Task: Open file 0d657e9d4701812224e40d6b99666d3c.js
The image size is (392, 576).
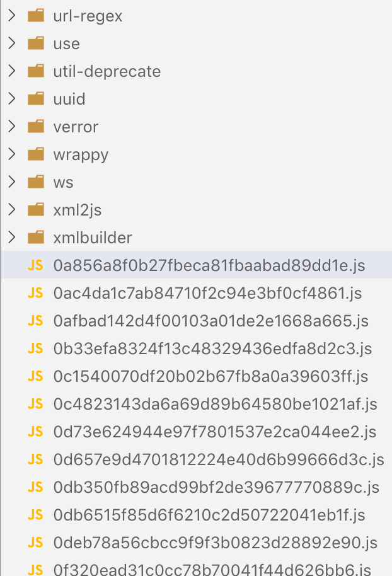Action: click(197, 459)
